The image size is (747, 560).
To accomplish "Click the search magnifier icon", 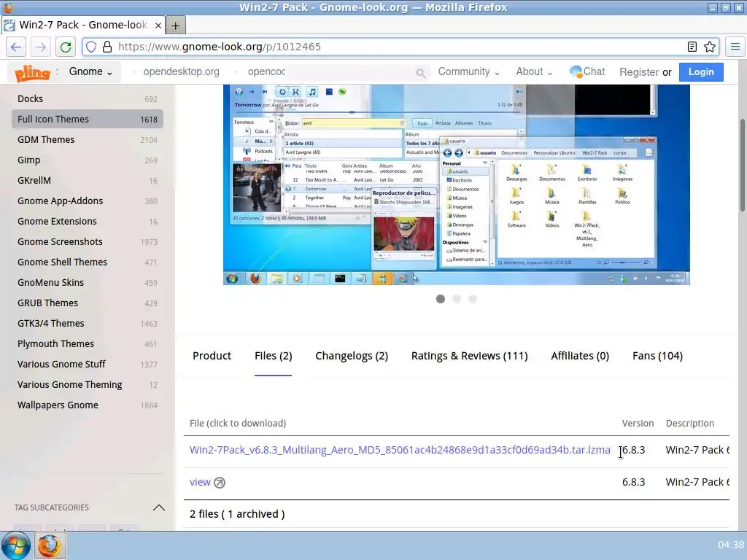I will click(421, 73).
